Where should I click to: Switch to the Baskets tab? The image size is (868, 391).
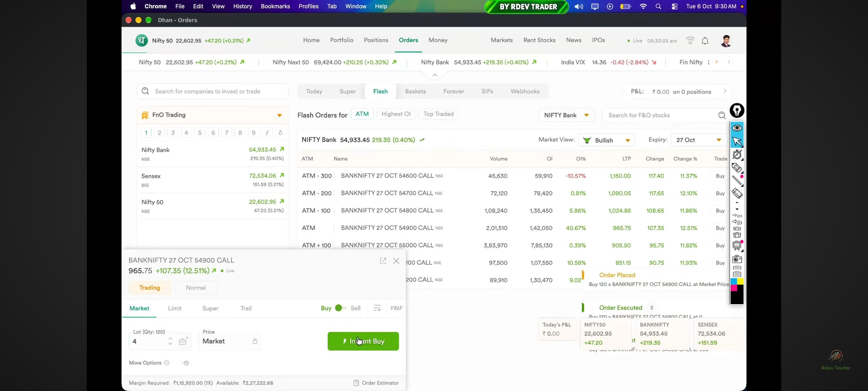click(x=415, y=91)
